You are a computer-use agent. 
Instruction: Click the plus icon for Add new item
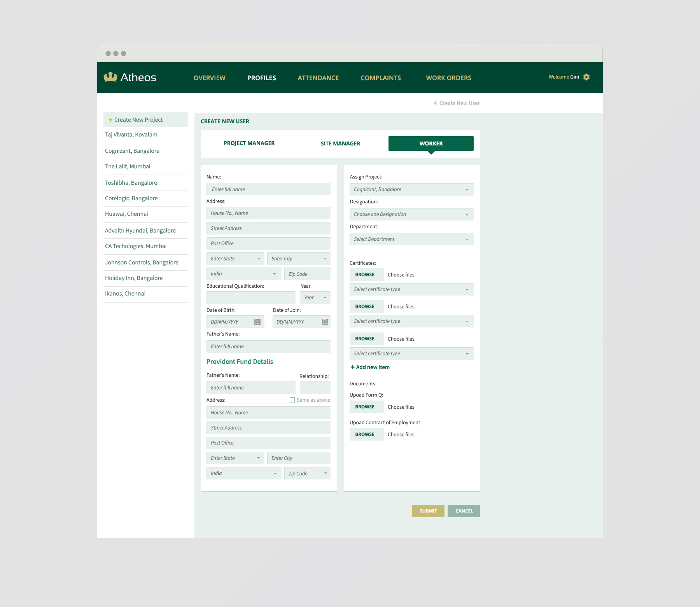pyautogui.click(x=352, y=367)
